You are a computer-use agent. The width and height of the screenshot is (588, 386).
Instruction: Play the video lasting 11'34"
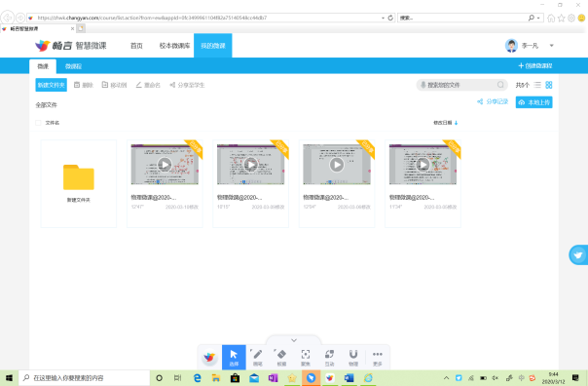click(x=423, y=164)
